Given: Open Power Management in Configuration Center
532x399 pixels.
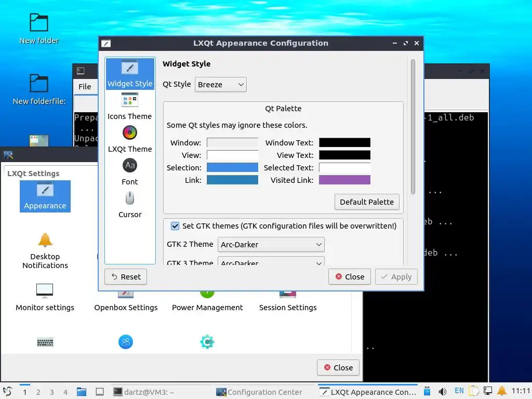Looking at the screenshot, I should coord(207,302).
